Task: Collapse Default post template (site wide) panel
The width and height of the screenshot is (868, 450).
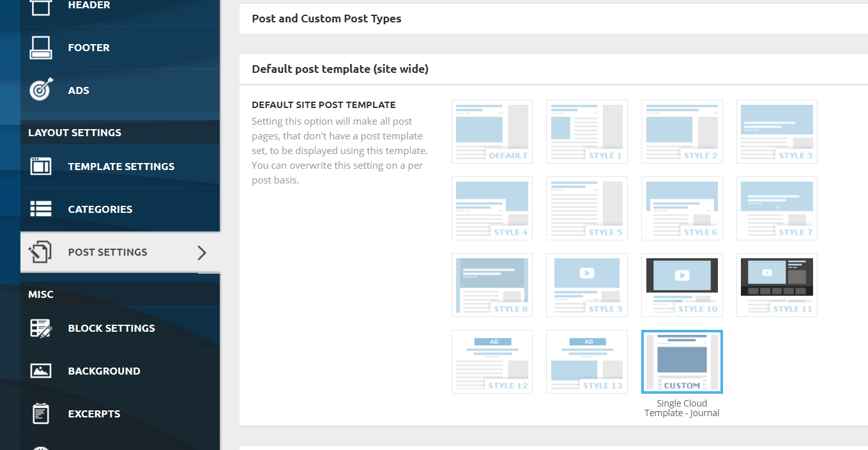Action: pos(553,69)
